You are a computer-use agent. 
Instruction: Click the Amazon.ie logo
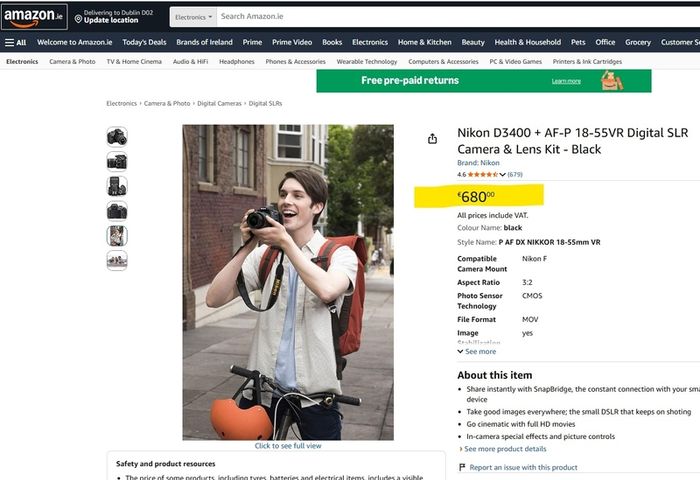(34, 17)
